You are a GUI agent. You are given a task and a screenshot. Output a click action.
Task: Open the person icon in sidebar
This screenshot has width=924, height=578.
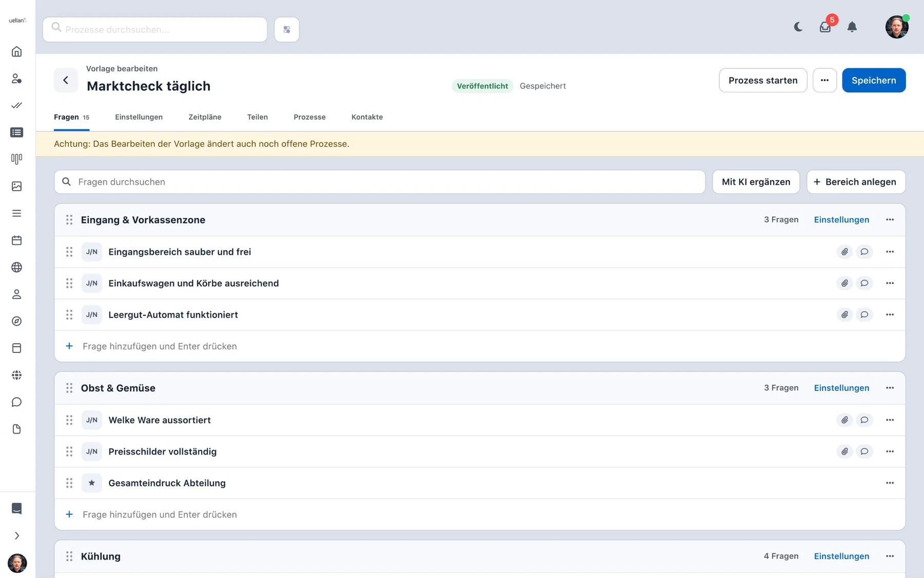(x=16, y=294)
